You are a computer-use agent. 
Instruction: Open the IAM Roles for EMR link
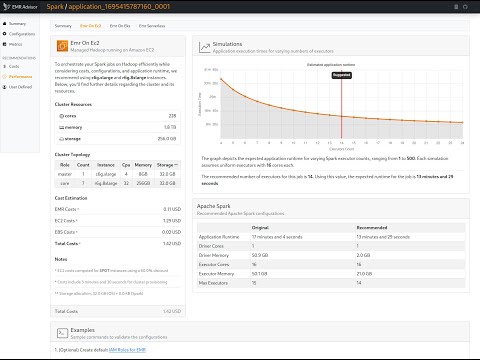(x=127, y=350)
